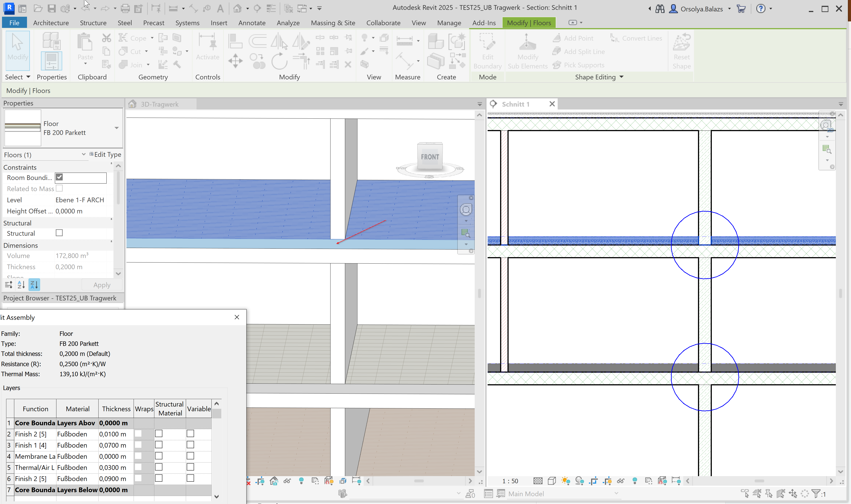
Task: Switch to the 3D-Tragwerk view tab
Action: [159, 104]
